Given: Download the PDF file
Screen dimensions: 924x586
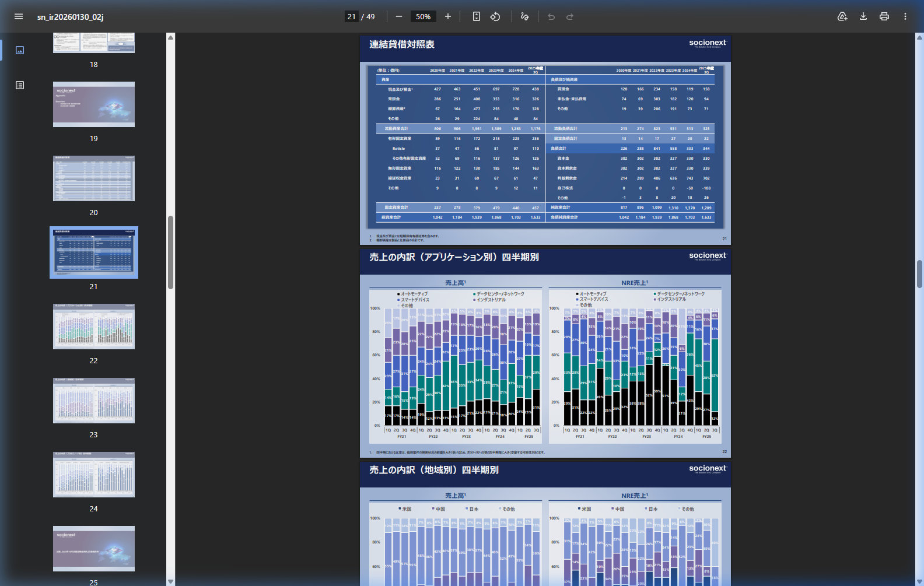Looking at the screenshot, I should [x=863, y=16].
